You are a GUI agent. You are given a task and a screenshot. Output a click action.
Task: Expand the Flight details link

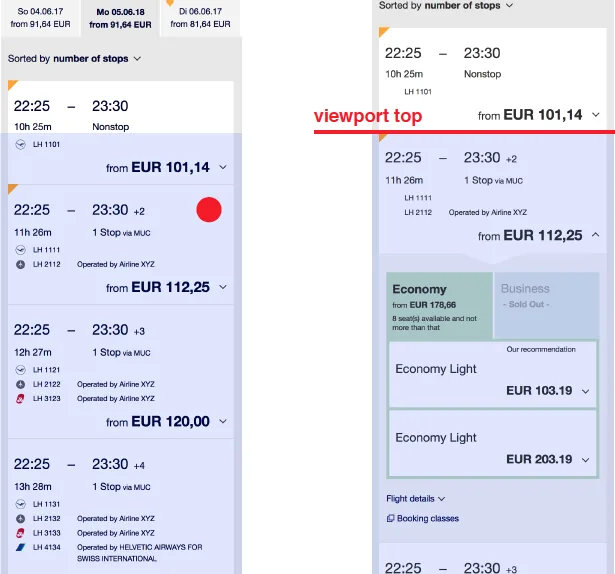pyautogui.click(x=415, y=498)
